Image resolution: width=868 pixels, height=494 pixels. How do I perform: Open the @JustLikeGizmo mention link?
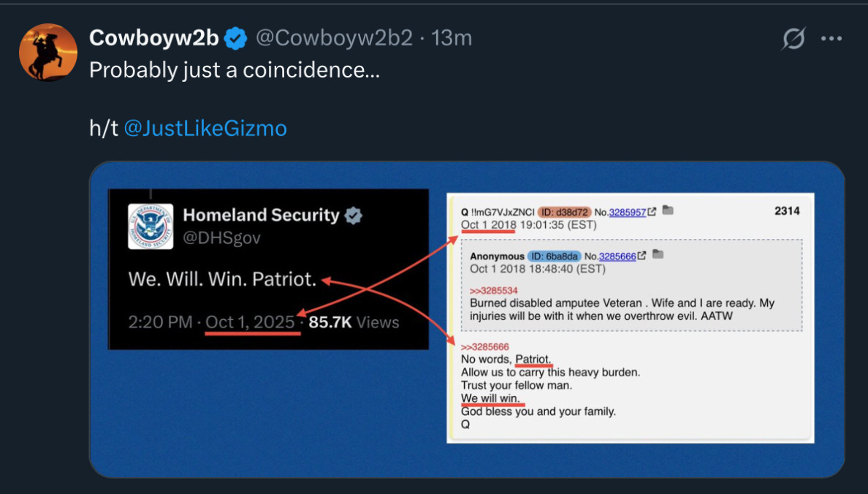pyautogui.click(x=205, y=129)
